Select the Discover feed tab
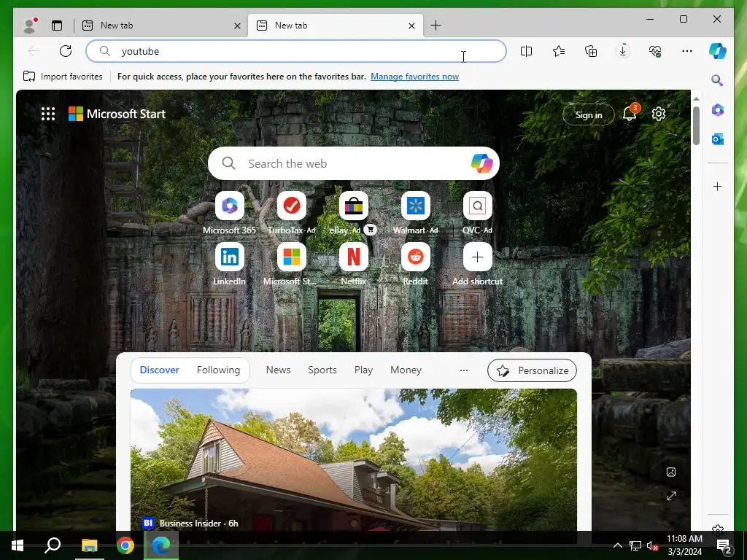Image resolution: width=747 pixels, height=560 pixels. pos(159,370)
